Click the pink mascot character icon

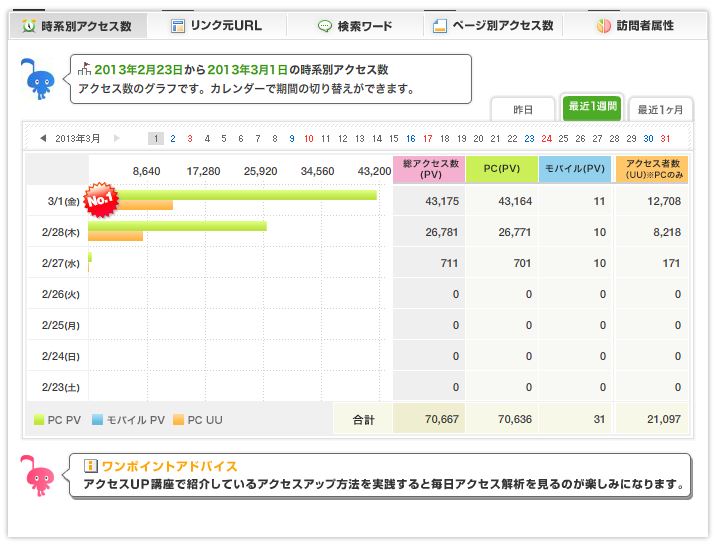click(x=40, y=476)
